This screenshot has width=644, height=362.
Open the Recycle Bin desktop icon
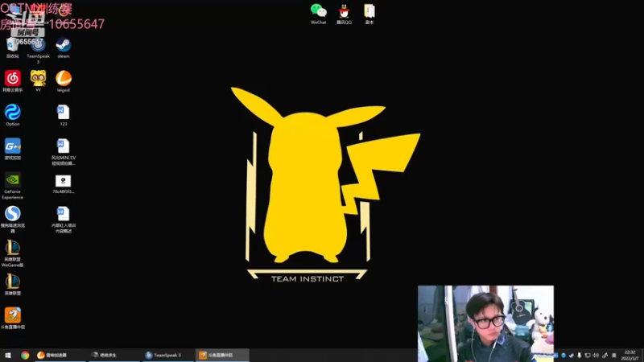point(12,48)
